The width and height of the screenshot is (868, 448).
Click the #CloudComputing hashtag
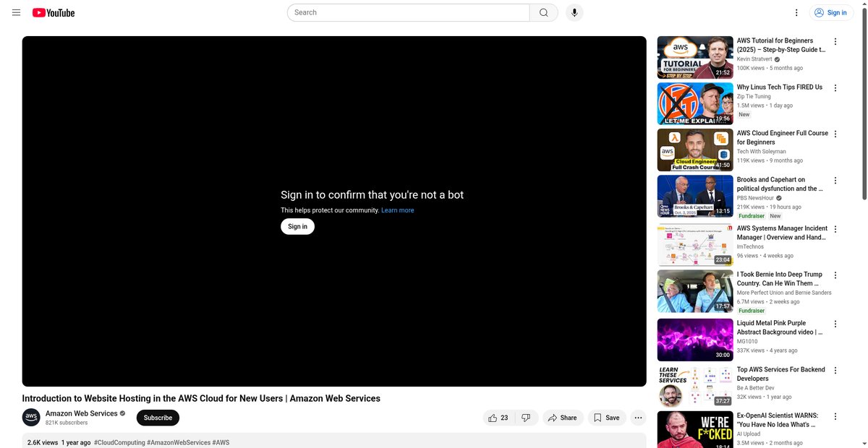119,442
